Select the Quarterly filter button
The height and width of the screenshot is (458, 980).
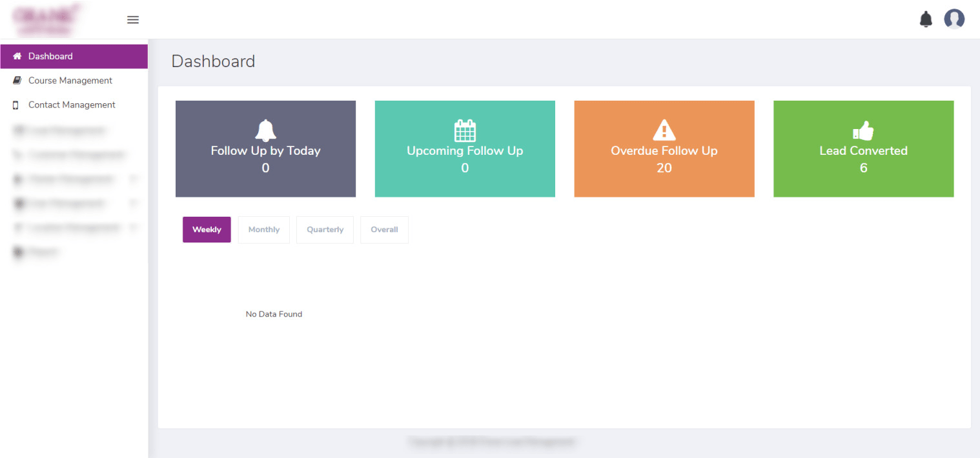coord(325,229)
